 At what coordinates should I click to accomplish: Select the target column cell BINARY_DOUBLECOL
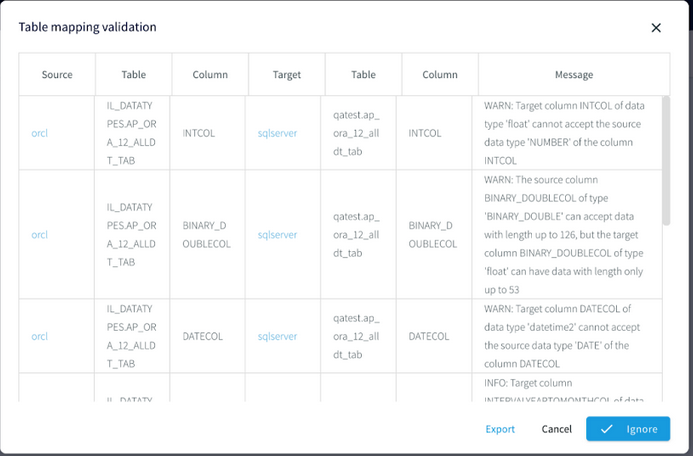click(432, 235)
